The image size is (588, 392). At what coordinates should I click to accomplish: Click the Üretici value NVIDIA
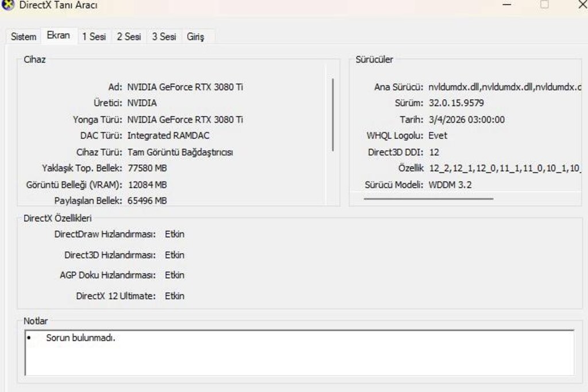(142, 103)
